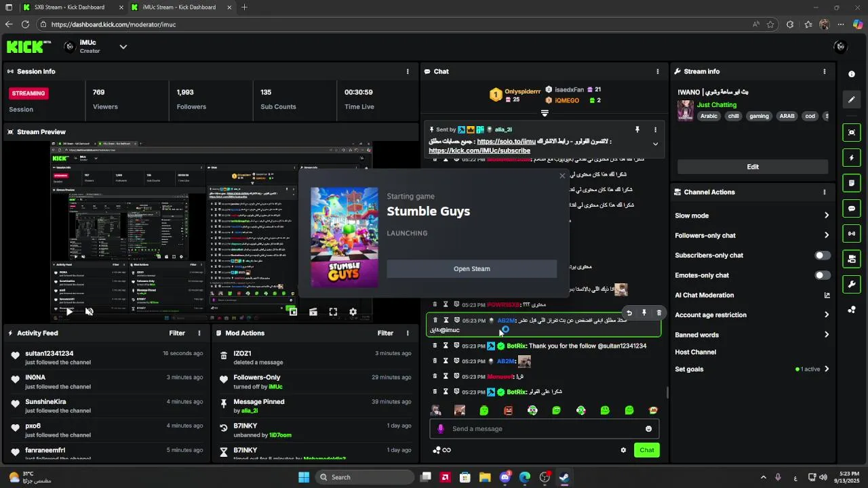The height and width of the screenshot is (488, 868).
Task: Click the chat panel scrollbar
Action: [x=667, y=392]
